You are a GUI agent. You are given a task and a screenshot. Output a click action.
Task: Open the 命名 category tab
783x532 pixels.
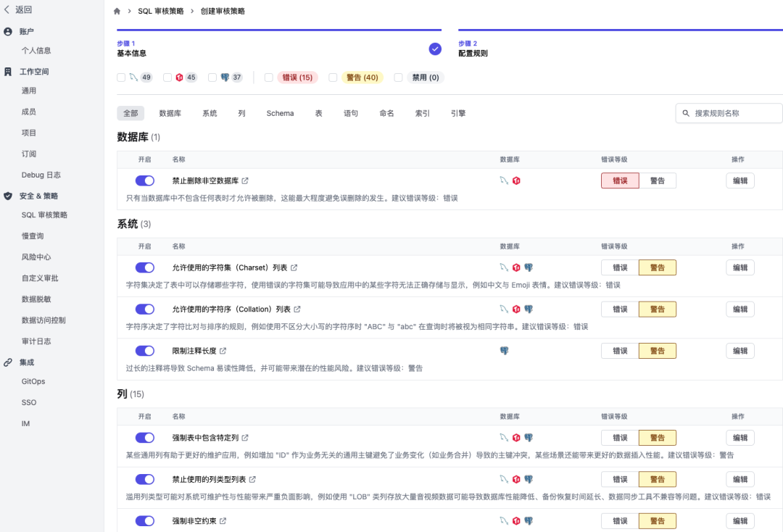coord(386,113)
